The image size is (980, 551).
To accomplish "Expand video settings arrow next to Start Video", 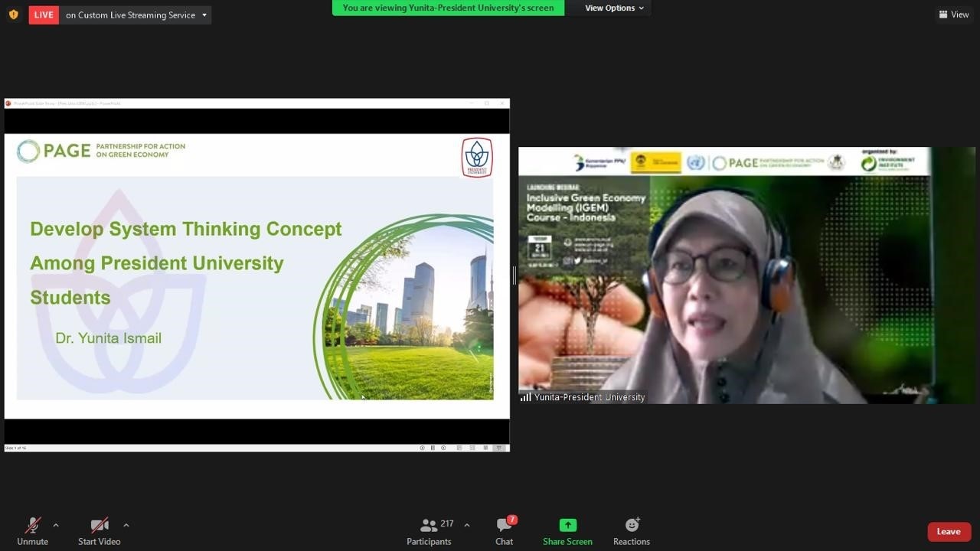I will pos(126,525).
